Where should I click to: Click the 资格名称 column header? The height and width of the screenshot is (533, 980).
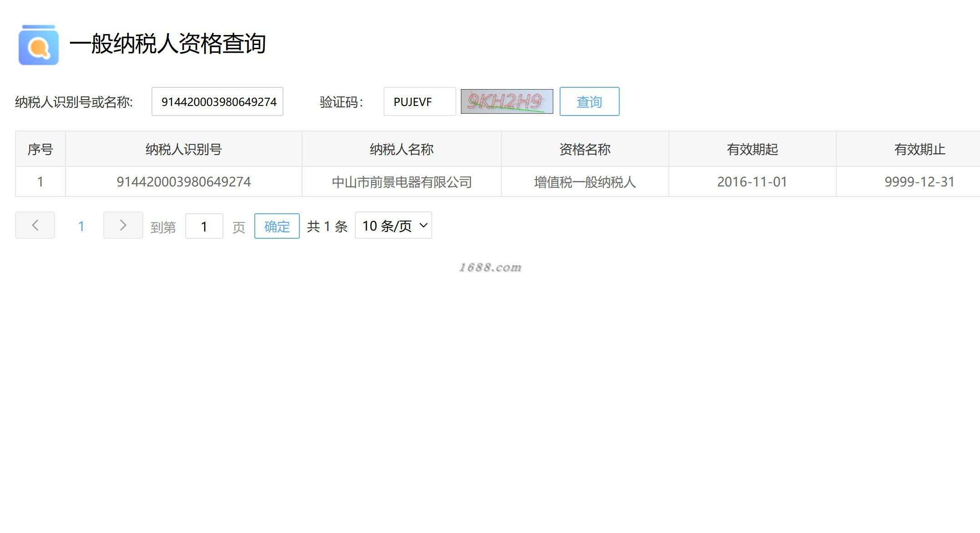pos(585,149)
